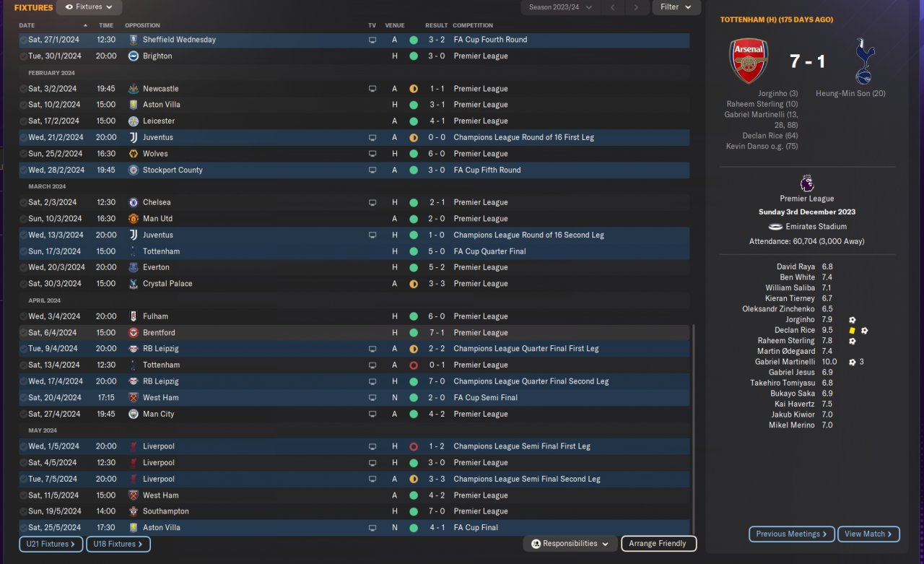Sort by the TV column header
The height and width of the screenshot is (564, 924).
click(372, 25)
